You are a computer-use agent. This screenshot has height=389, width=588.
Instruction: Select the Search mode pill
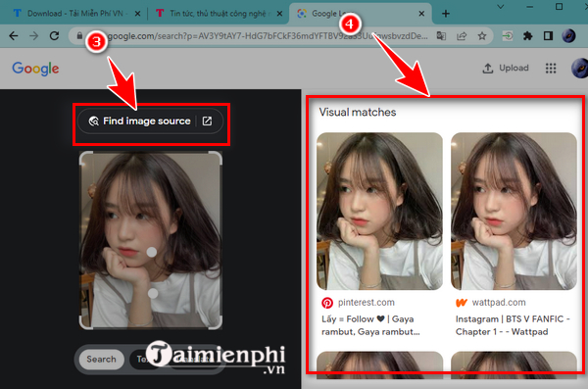[x=101, y=360]
